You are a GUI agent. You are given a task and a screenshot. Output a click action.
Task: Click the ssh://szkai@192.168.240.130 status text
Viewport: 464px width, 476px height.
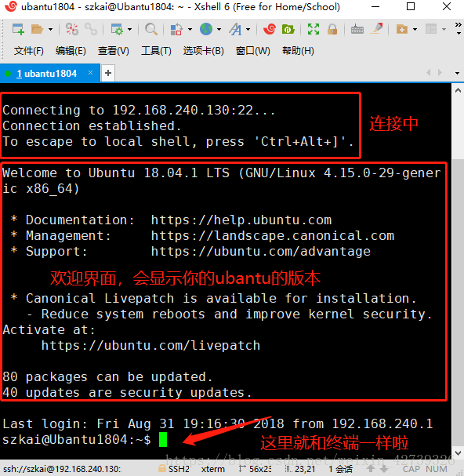(x=62, y=469)
